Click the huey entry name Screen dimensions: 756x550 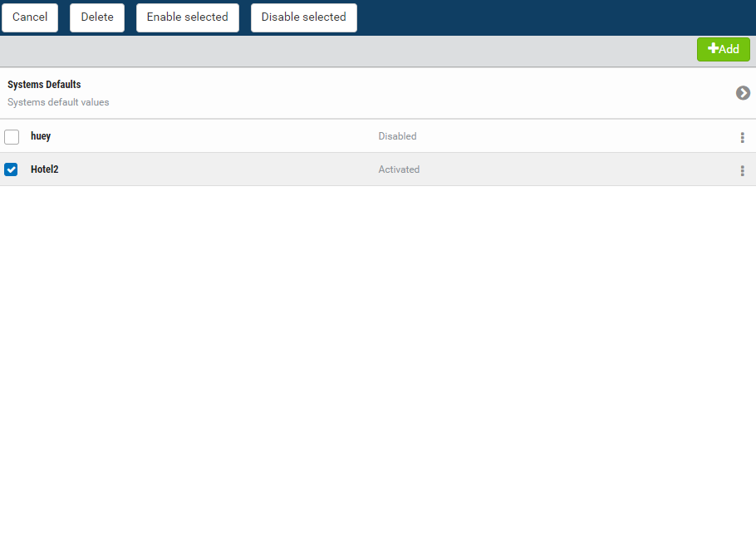tap(41, 136)
